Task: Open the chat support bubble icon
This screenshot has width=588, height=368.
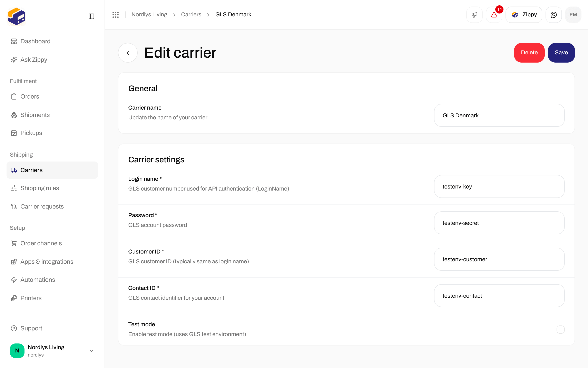Action: [x=553, y=15]
